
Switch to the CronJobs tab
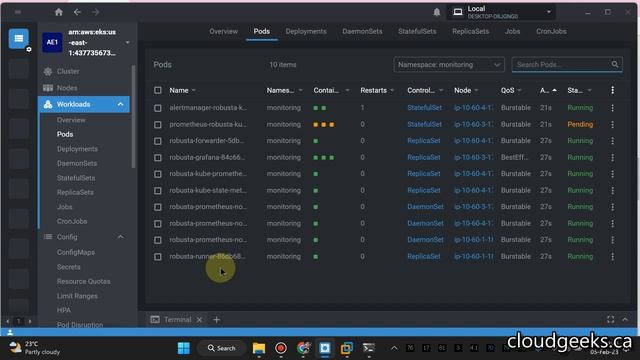551,31
